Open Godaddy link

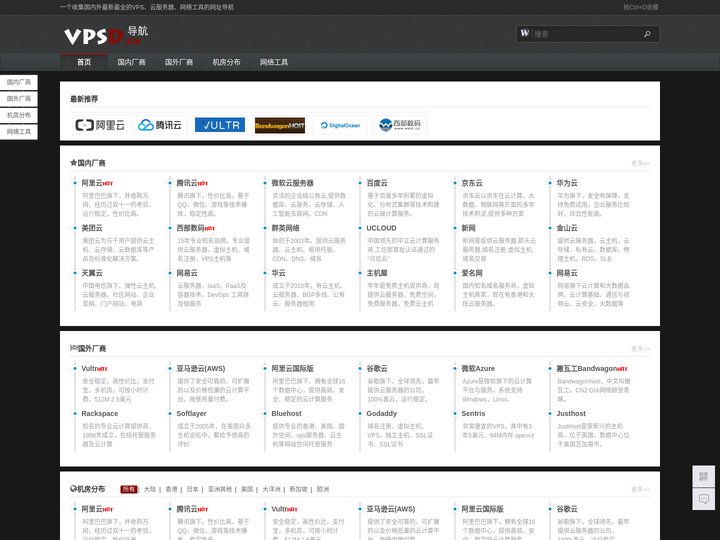[x=382, y=414]
